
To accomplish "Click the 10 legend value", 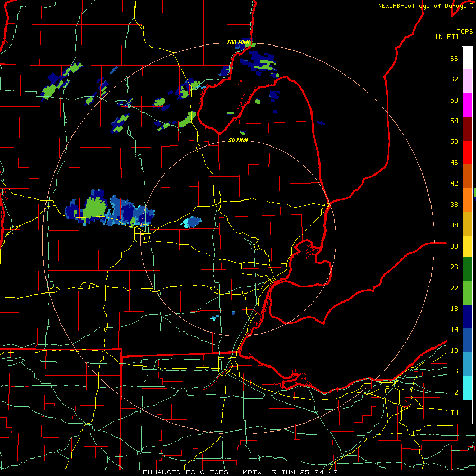I will coord(454,350).
